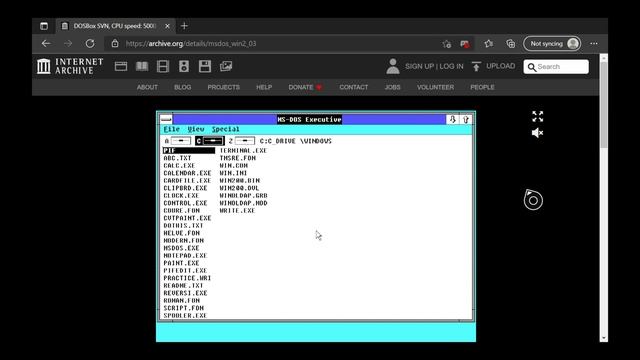Open the Web archive icon
Image resolution: width=640 pixels, height=360 pixels.
point(121,66)
